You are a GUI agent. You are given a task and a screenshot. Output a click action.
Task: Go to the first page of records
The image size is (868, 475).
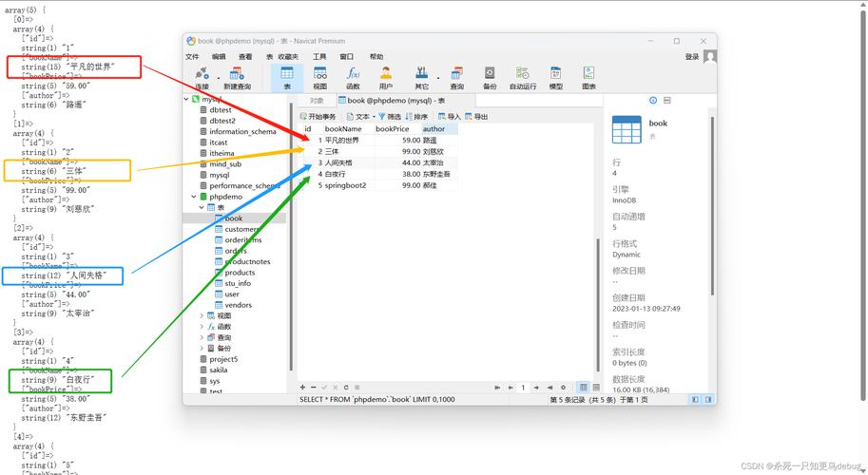click(x=497, y=388)
